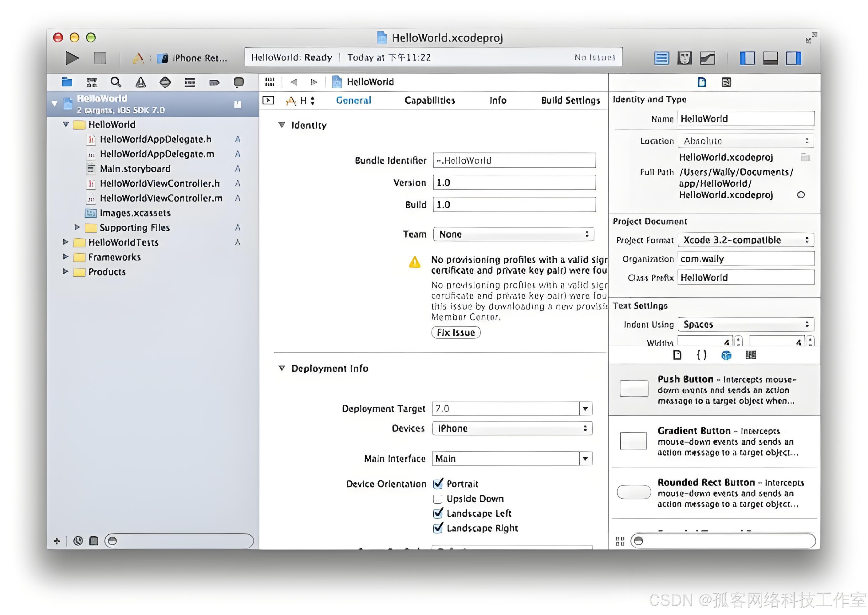Click the Stop button in toolbar
This screenshot has height=615, width=868.
(100, 58)
